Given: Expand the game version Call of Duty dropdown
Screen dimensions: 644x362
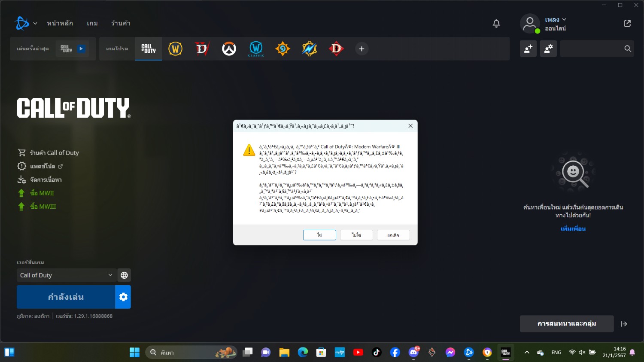Looking at the screenshot, I should tap(66, 275).
